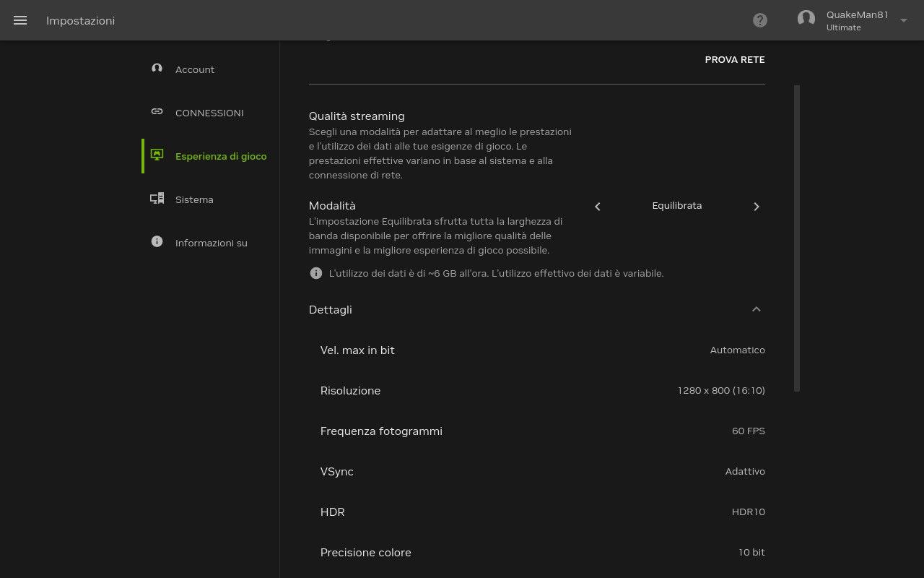The image size is (924, 578).
Task: Collapse the Dettagli section chevron
Action: tap(757, 309)
